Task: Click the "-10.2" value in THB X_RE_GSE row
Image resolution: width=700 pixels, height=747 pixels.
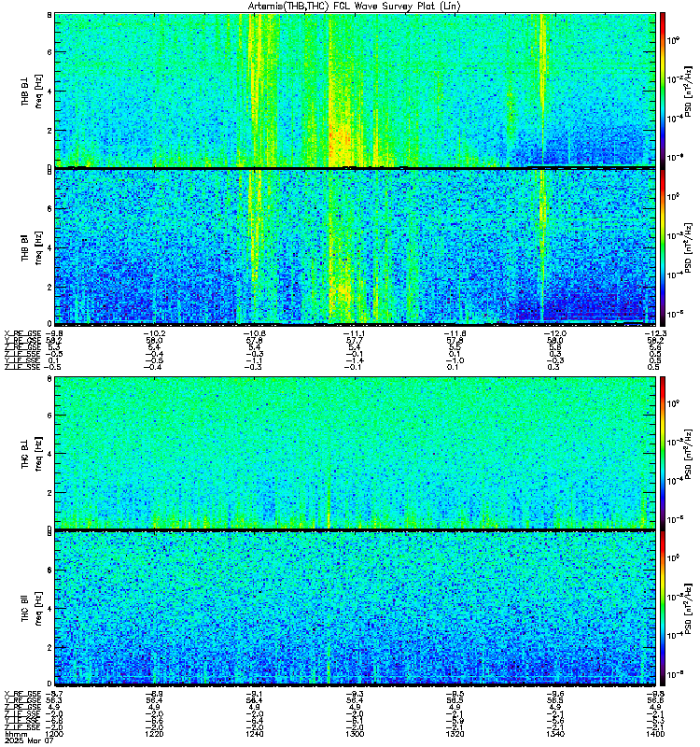Action: [x=153, y=333]
